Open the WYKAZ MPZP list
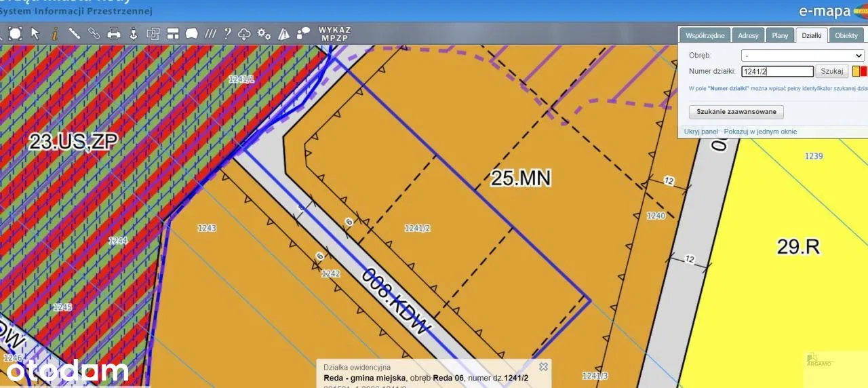 (334, 34)
